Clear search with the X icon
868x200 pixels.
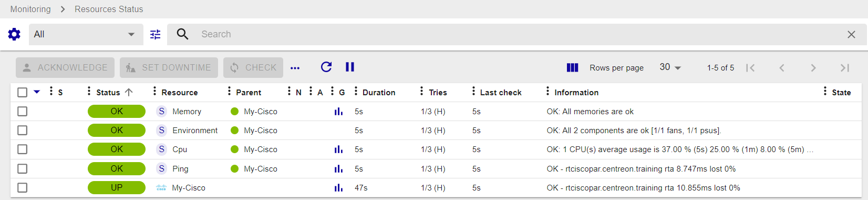tap(851, 34)
